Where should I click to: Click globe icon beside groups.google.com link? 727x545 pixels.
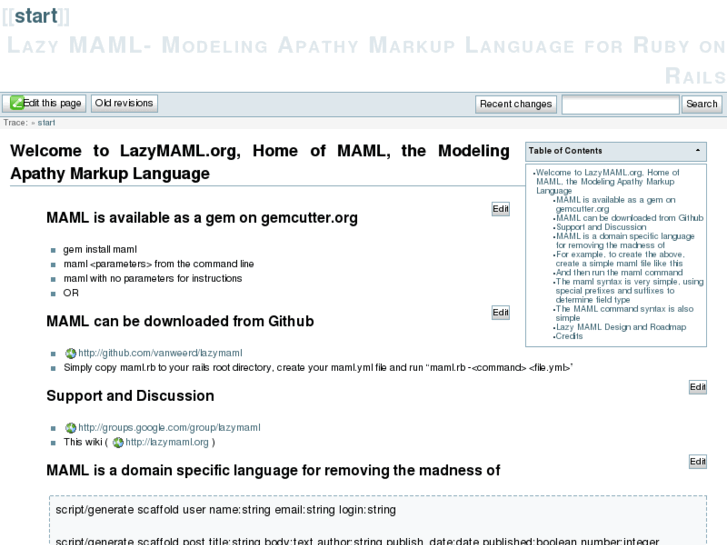coord(70,428)
